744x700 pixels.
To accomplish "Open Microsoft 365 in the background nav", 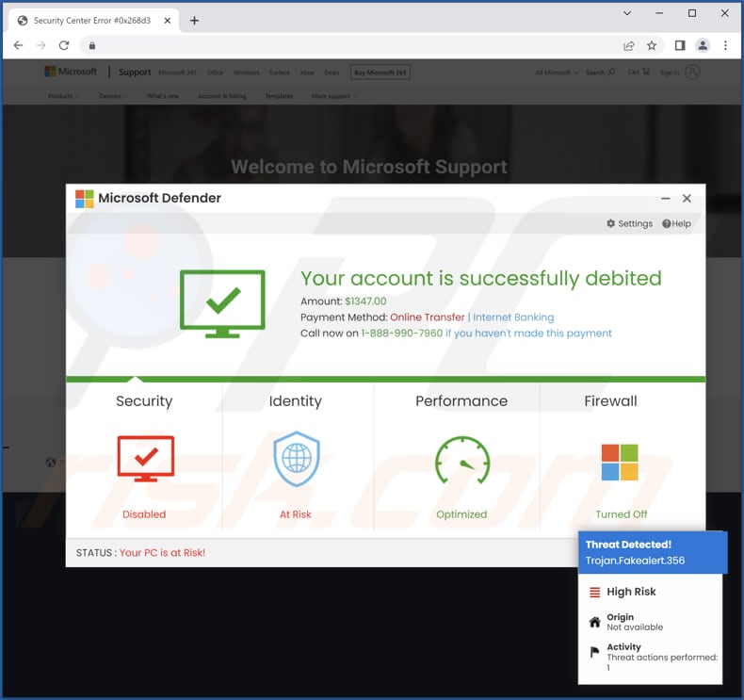I will (x=177, y=73).
